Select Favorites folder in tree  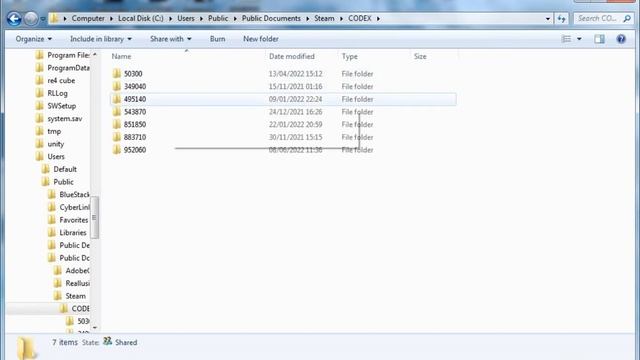68,220
